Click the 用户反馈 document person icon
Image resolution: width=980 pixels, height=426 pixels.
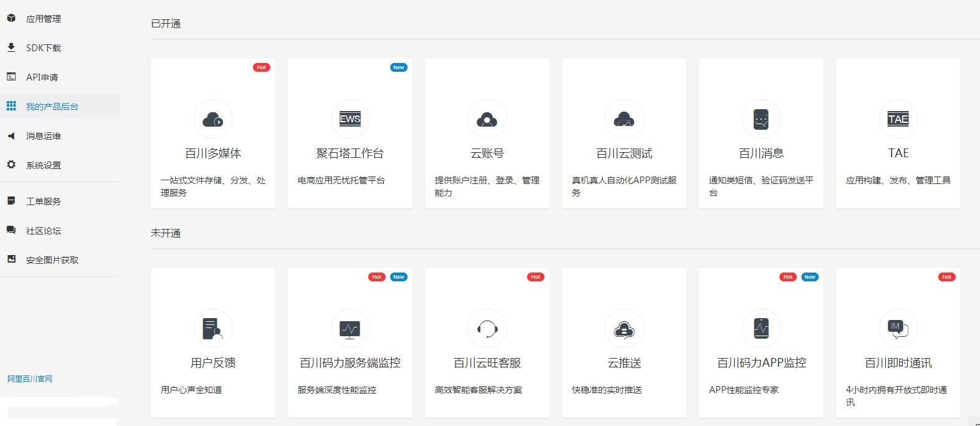tap(213, 328)
